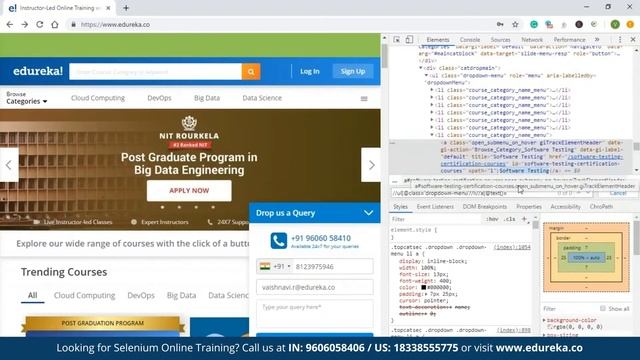Image resolution: width=640 pixels, height=360 pixels.
Task: Open the Performance tab
Action: click(x=569, y=40)
